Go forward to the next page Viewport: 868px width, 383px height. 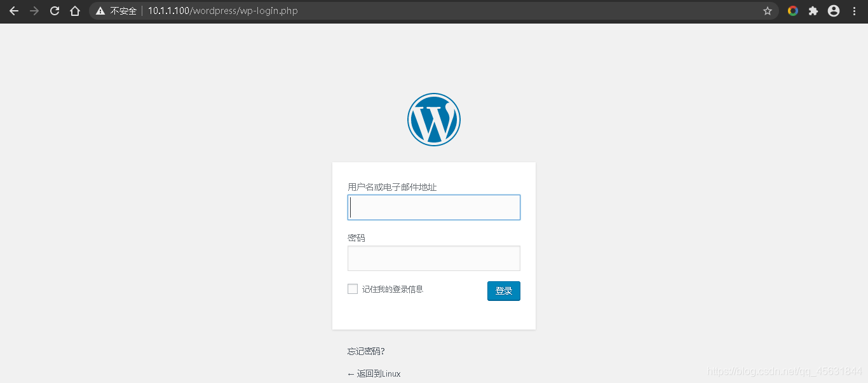pos(34,11)
